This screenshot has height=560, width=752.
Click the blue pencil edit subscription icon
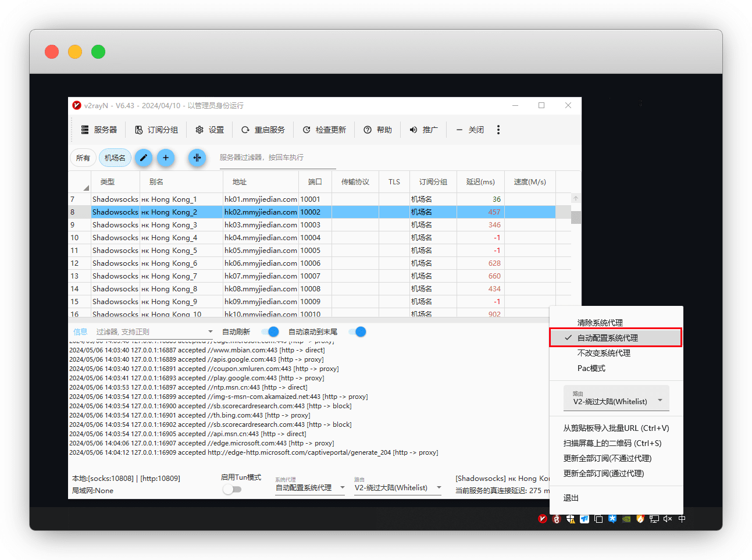pos(144,158)
